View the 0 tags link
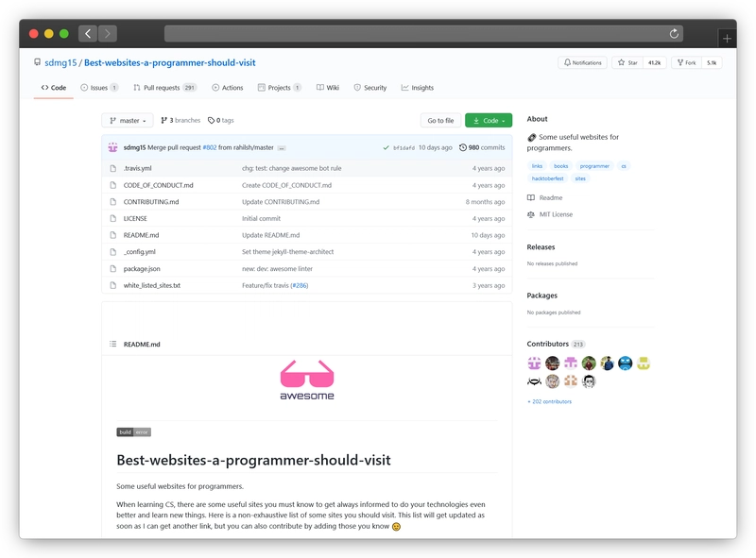The width and height of the screenshot is (756, 558). (x=221, y=121)
